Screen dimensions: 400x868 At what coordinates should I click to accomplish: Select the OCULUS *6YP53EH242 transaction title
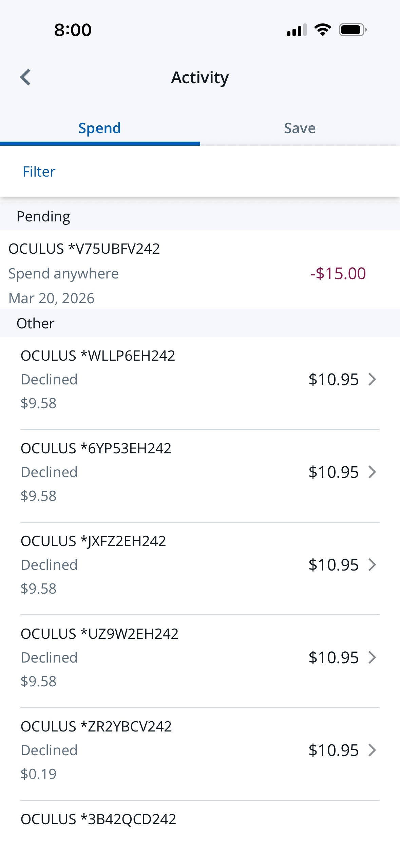pyautogui.click(x=96, y=449)
